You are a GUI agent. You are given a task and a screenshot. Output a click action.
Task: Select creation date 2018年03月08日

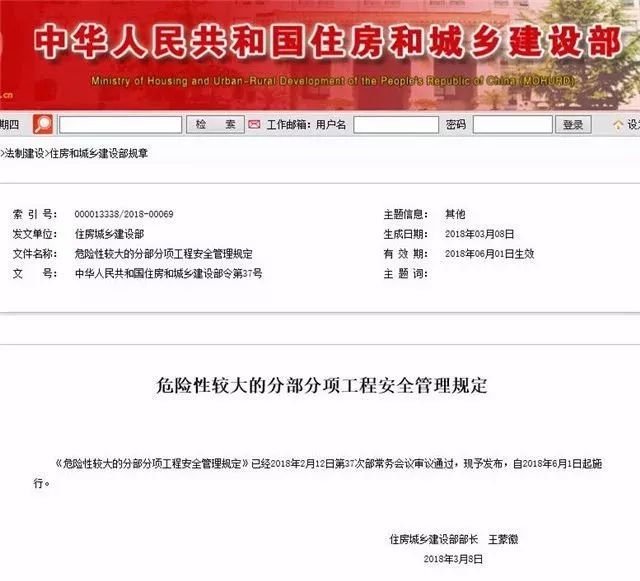pyautogui.click(x=479, y=234)
